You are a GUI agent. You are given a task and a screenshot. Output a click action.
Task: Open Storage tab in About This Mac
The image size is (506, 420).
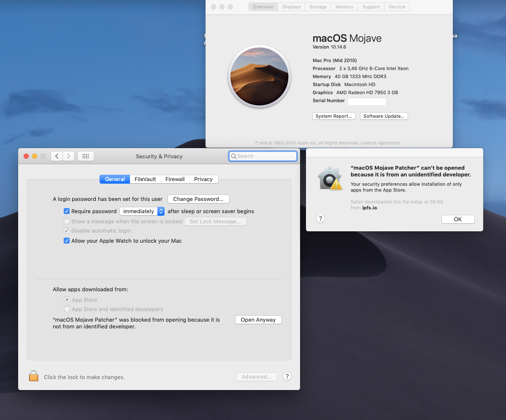[318, 7]
